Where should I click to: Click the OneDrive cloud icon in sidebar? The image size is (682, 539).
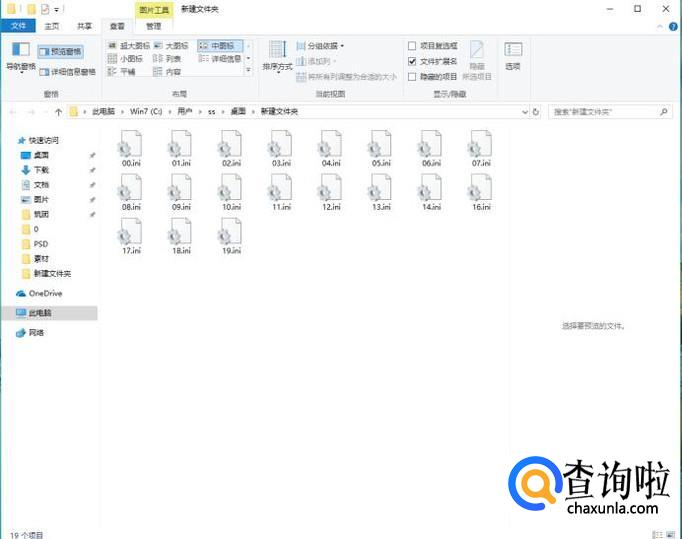[21, 293]
